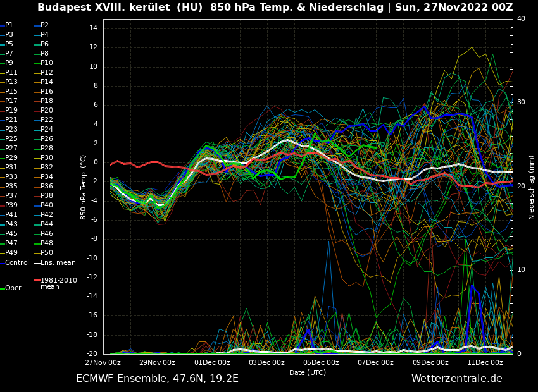The height and width of the screenshot is (392, 538).
Task: Click the 27Nov 00z date tick
Action: [103, 362]
